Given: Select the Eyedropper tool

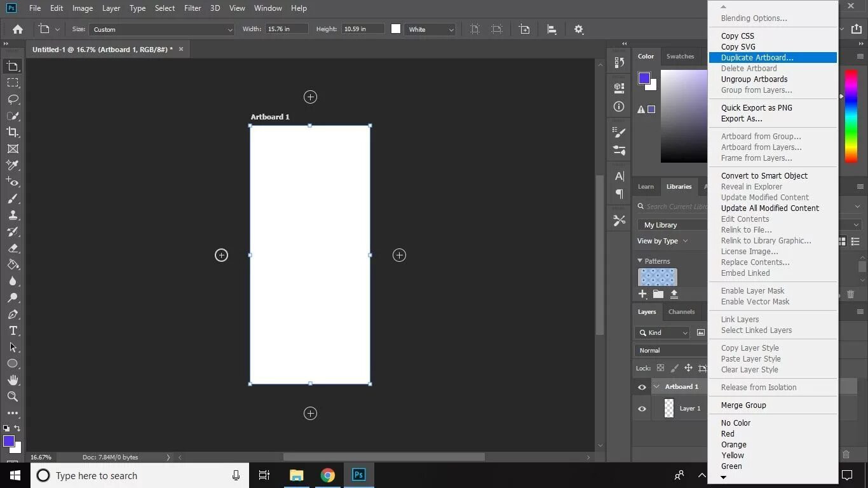Looking at the screenshot, I should pos(13,165).
